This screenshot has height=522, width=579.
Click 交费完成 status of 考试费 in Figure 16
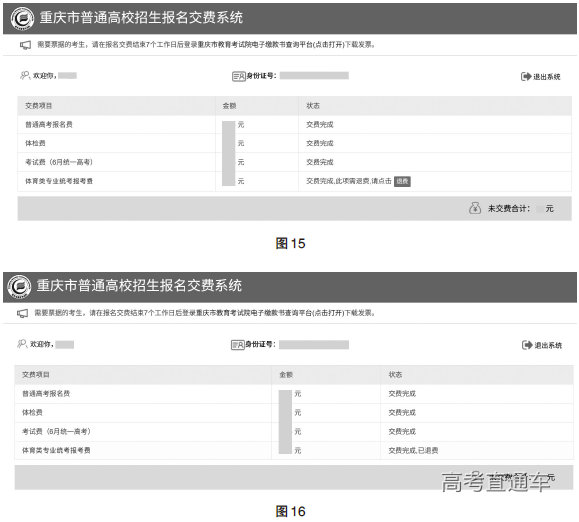tap(402, 431)
